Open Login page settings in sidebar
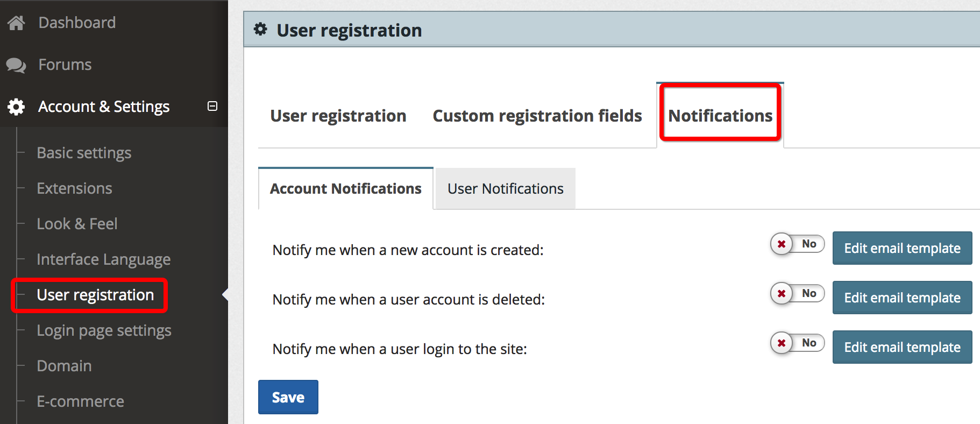The width and height of the screenshot is (980, 424). (x=104, y=330)
